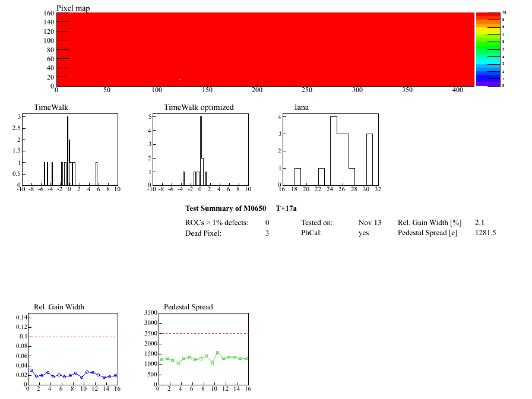The height and width of the screenshot is (399, 532).
Task: Click the PhCal yes value
Action: click(x=363, y=233)
